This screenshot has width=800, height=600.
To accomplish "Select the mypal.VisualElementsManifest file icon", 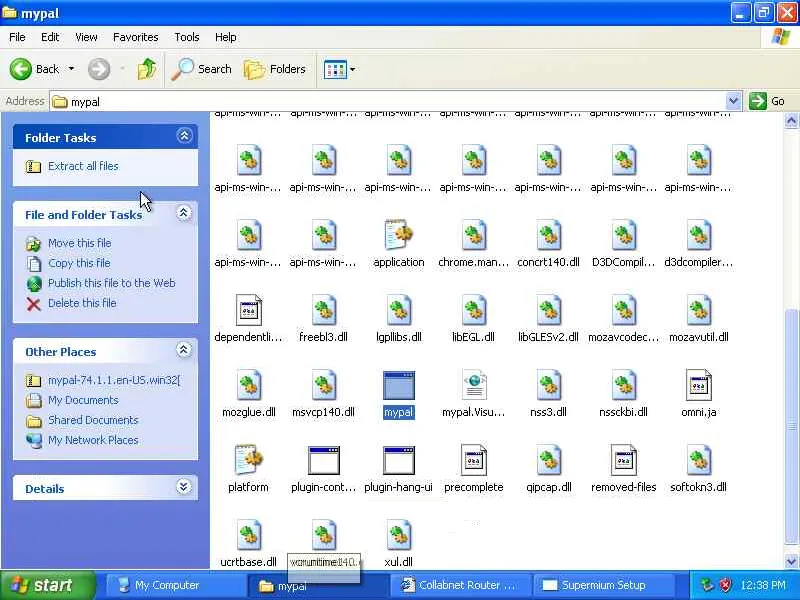I will click(473, 386).
